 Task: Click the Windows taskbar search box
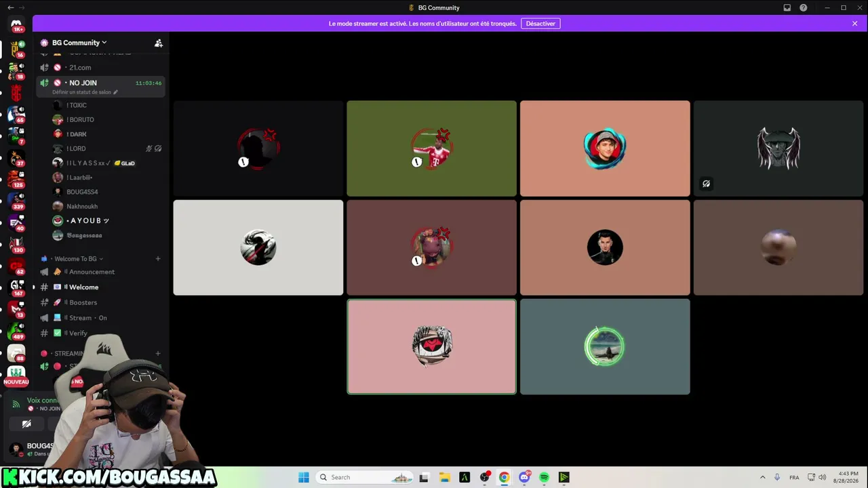pyautogui.click(x=366, y=477)
